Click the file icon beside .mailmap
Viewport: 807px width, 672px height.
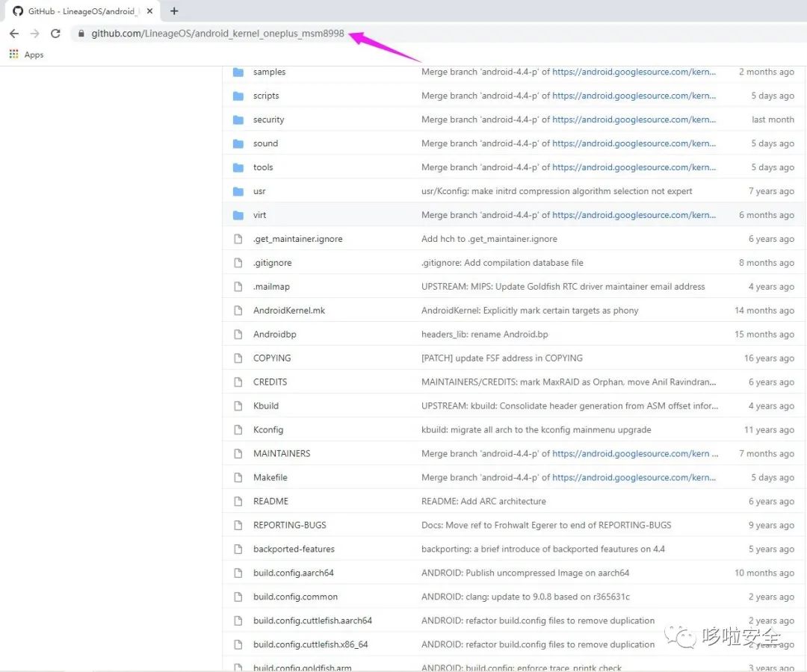[238, 287]
